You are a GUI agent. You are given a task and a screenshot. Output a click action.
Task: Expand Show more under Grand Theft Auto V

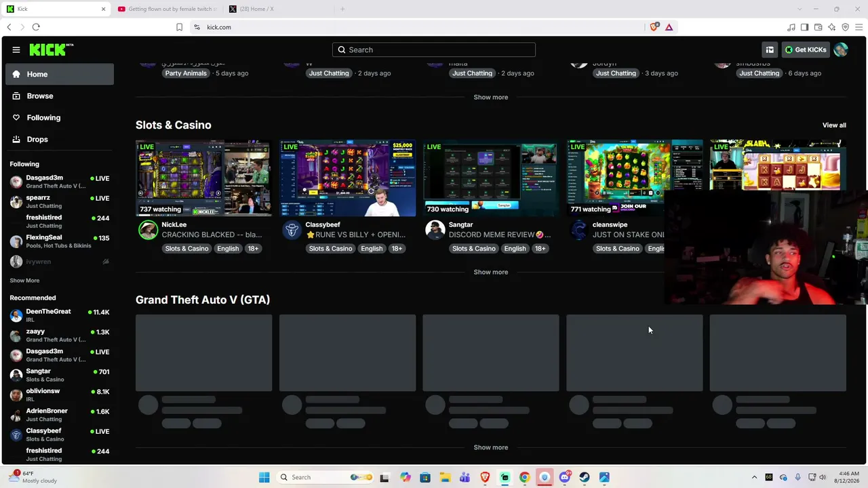[x=491, y=447]
